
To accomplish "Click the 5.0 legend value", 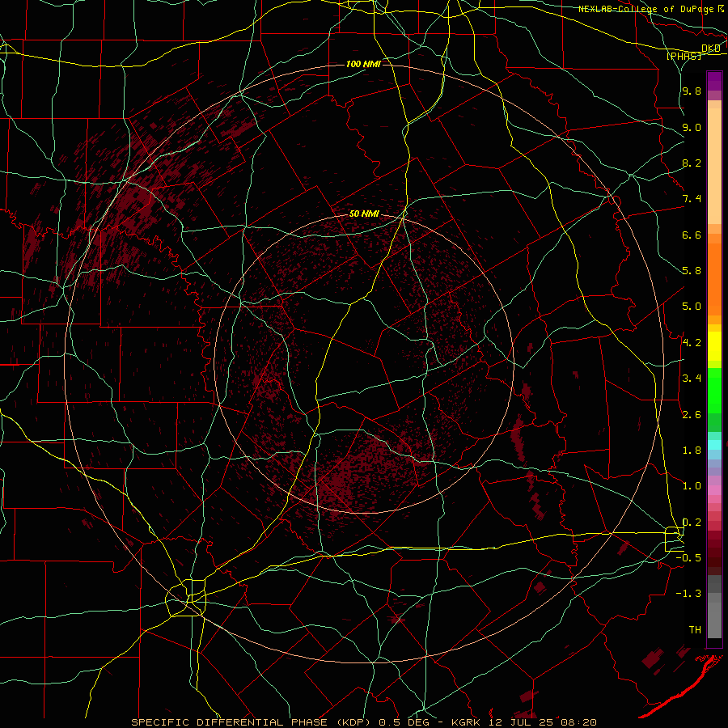I will [692, 307].
